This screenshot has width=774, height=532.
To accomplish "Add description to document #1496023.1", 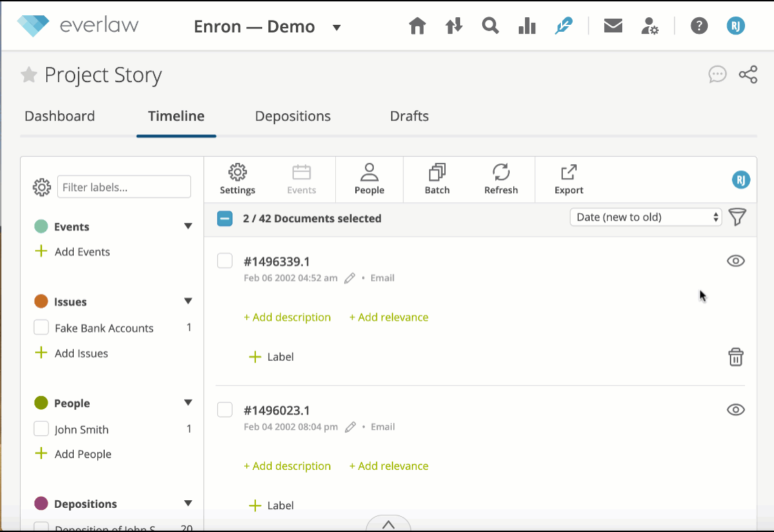I will (287, 466).
